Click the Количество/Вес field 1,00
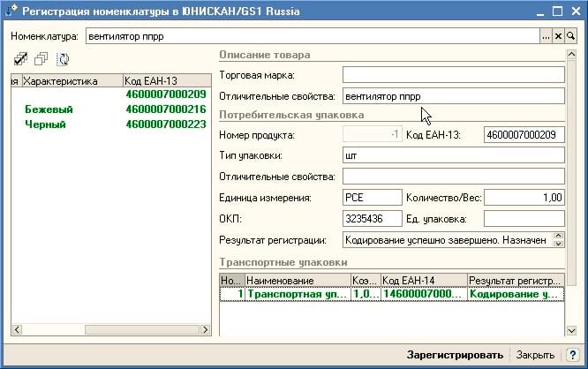588x369 pixels. pyautogui.click(x=524, y=197)
